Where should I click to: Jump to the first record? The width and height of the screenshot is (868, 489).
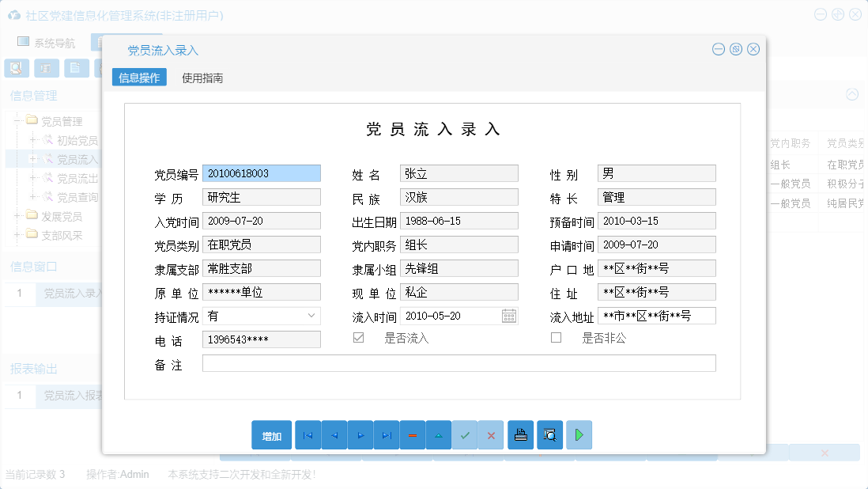click(308, 434)
